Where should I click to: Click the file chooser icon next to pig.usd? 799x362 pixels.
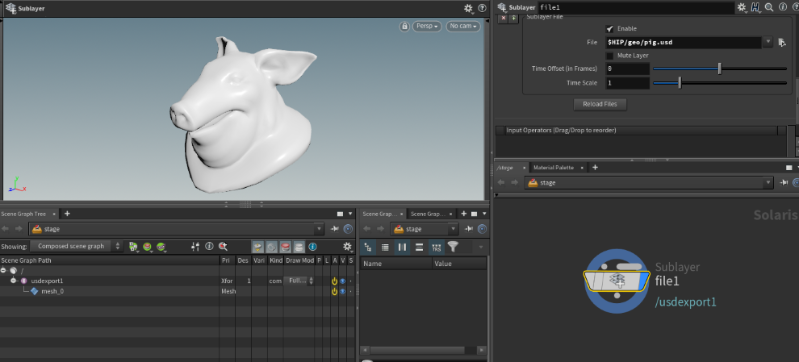pos(782,43)
